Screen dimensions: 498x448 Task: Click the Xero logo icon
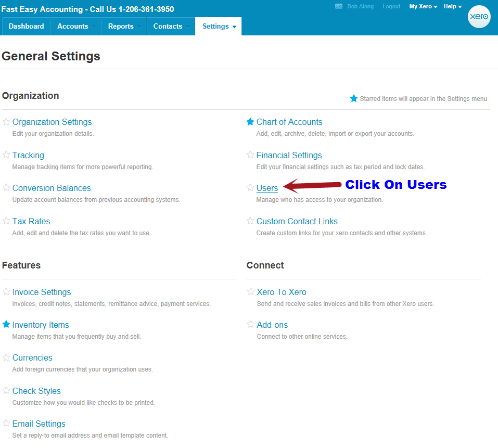(479, 17)
